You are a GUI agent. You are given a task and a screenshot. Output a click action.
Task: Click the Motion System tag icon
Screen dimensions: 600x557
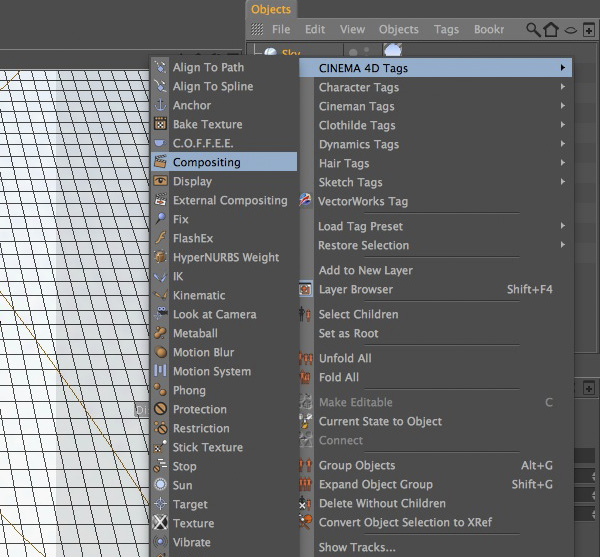point(160,371)
